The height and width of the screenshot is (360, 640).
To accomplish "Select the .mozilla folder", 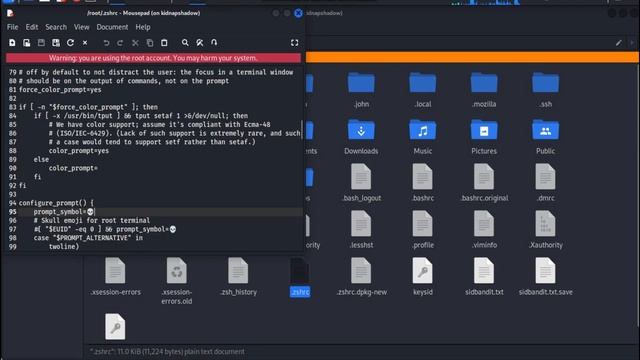I will (x=484, y=90).
